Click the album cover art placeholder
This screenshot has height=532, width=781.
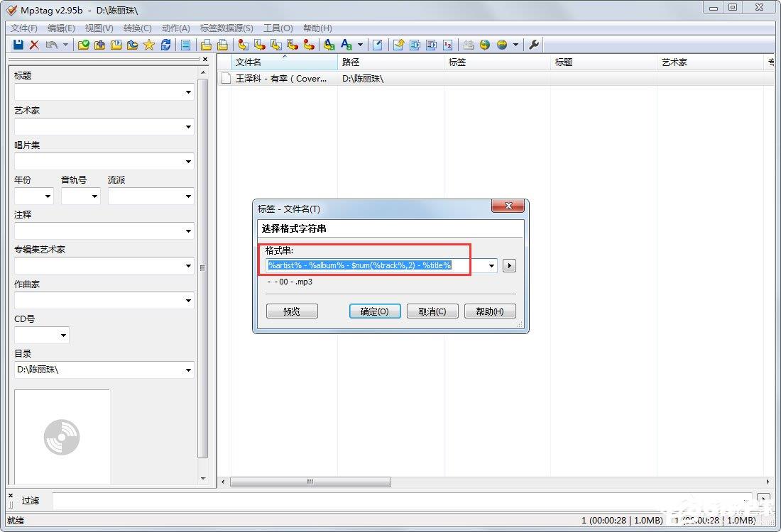[x=62, y=437]
